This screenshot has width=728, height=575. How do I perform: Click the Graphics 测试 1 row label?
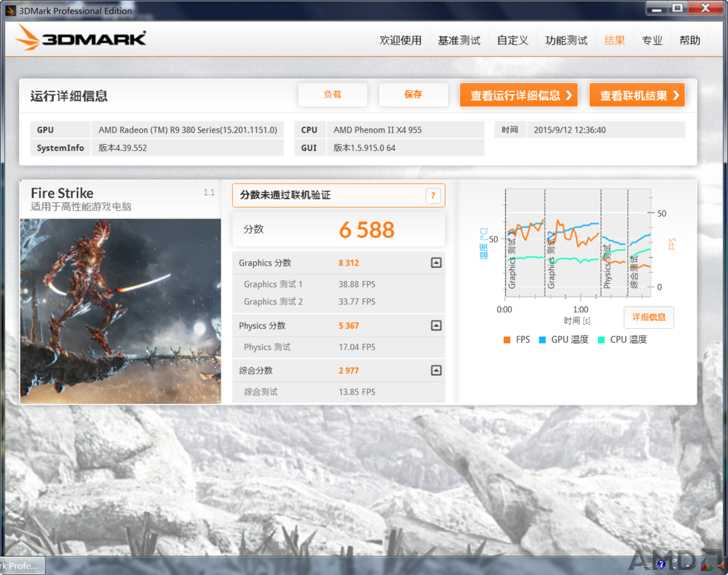[273, 284]
